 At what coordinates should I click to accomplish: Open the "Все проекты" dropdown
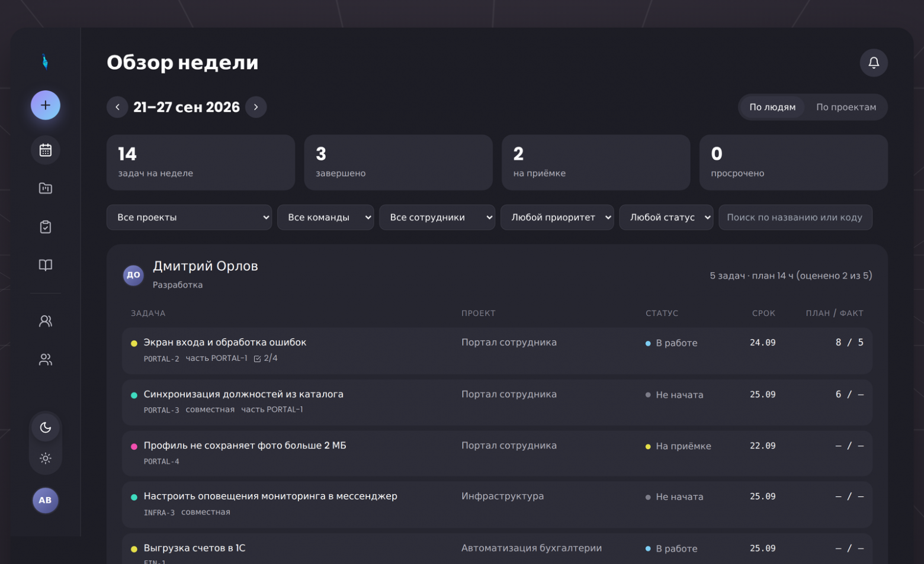(x=189, y=217)
